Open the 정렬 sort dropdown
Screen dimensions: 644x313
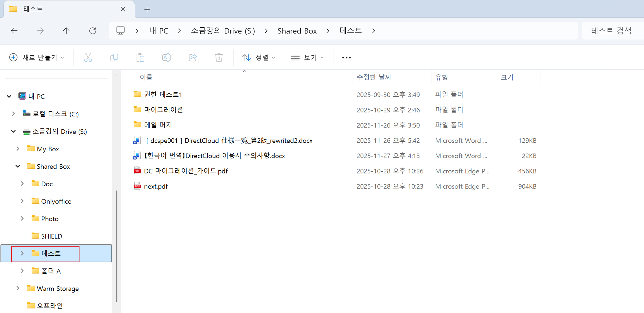pyautogui.click(x=259, y=58)
